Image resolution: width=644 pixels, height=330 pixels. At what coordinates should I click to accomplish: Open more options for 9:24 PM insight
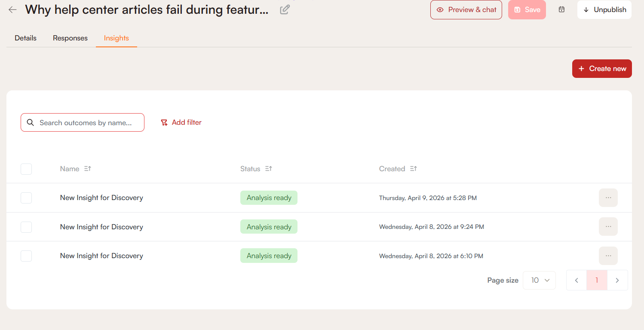[x=608, y=227]
